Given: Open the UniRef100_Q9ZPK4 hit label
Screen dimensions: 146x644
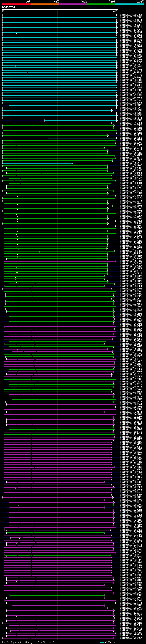Looking at the screenshot, I should [131, 15].
